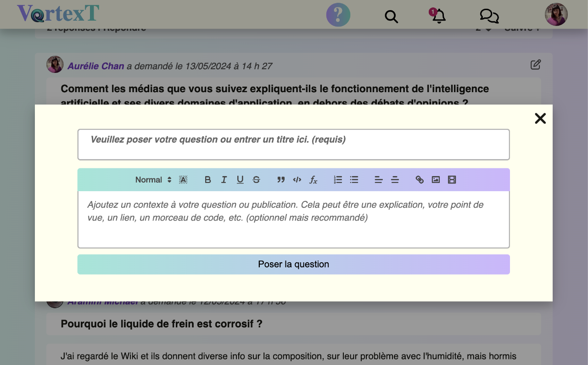Open the Normal text style dropdown
Viewport: 588px width, 365px height.
pyautogui.click(x=153, y=180)
